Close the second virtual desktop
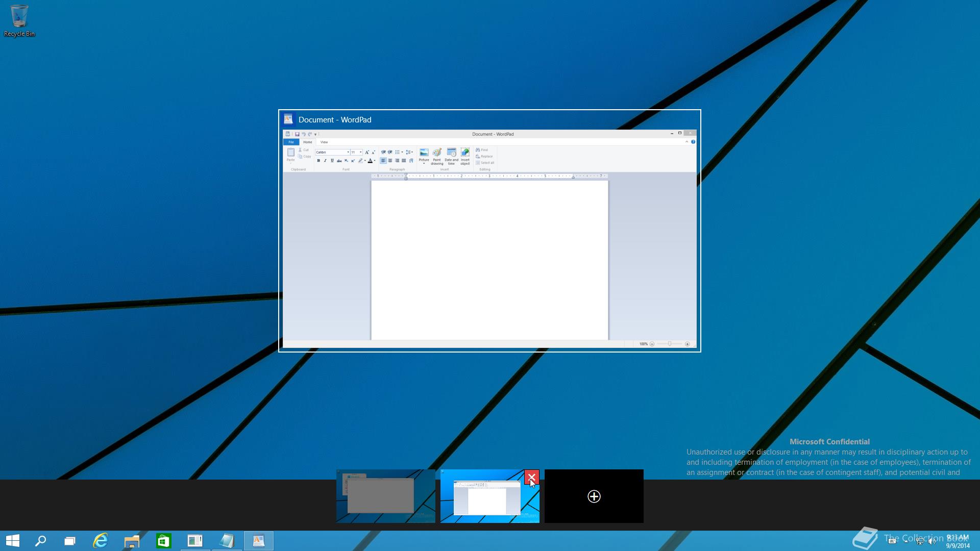Screen dimensions: 980x551 click(532, 477)
